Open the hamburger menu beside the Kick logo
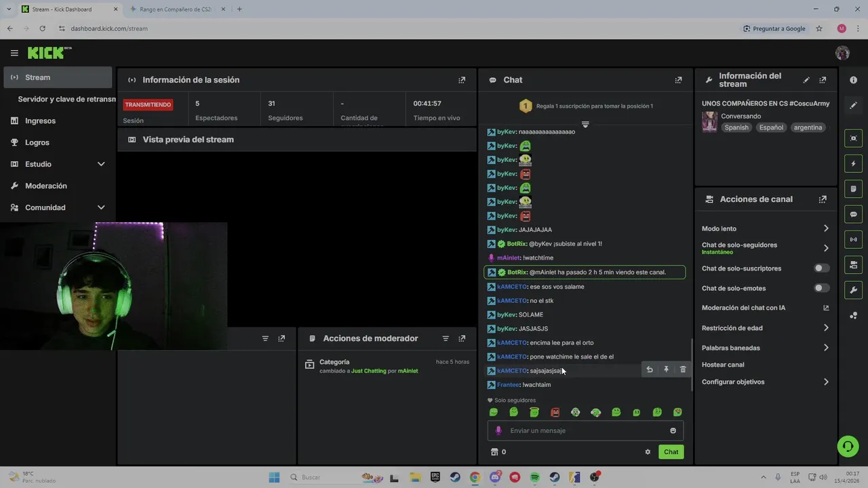The height and width of the screenshot is (488, 868). click(14, 53)
